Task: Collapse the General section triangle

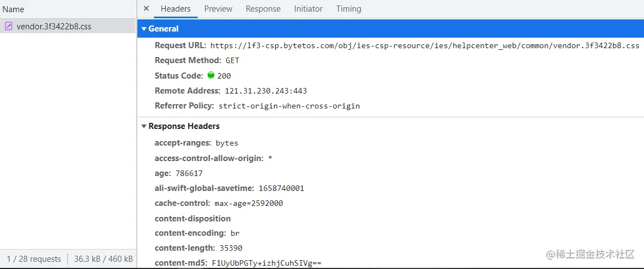Action: (144, 29)
